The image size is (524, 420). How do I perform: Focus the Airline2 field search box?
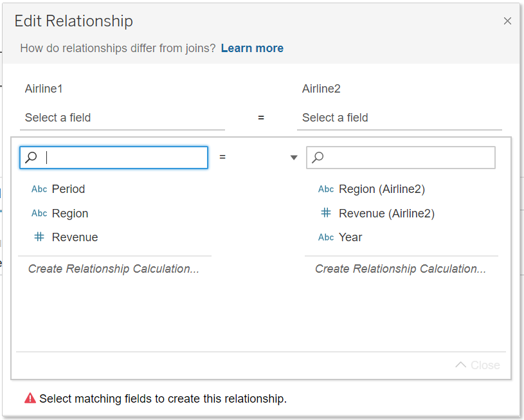401,158
